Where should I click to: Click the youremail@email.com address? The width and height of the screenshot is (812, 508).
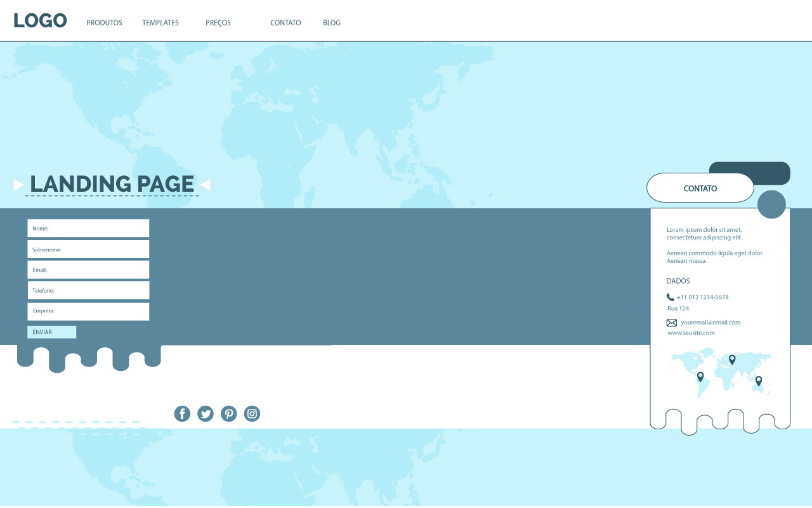[x=710, y=323]
